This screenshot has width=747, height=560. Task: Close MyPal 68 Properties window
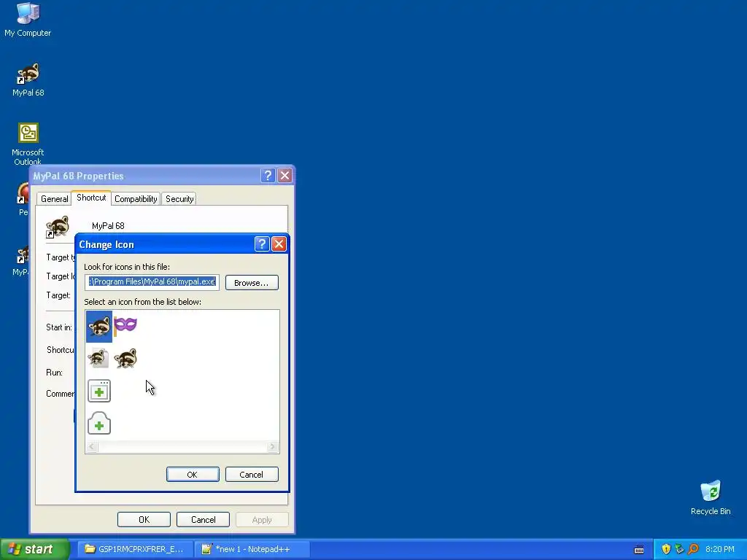(x=285, y=175)
